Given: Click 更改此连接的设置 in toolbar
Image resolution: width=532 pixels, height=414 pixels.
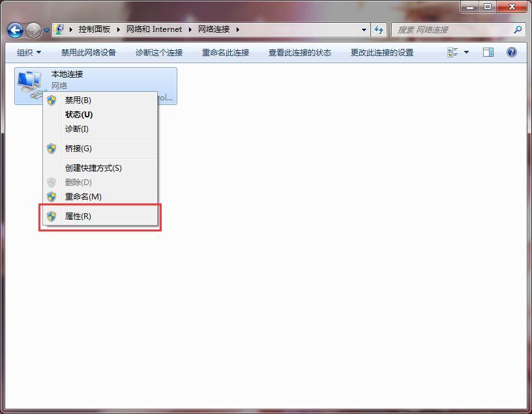Looking at the screenshot, I should tap(382, 53).
